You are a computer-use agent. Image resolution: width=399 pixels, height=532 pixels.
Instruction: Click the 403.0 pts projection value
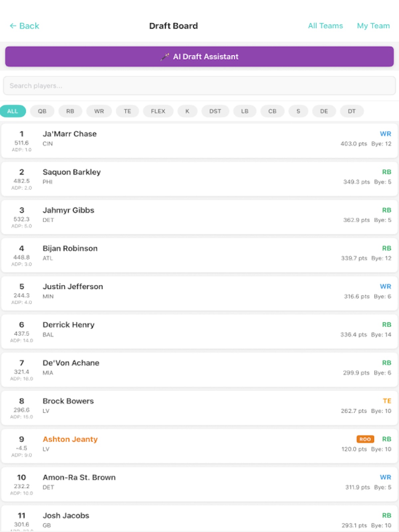coord(354,144)
